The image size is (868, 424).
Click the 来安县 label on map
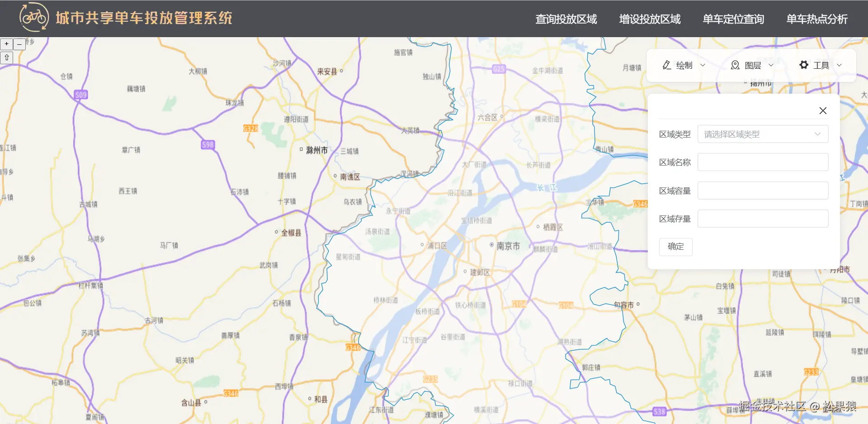327,71
